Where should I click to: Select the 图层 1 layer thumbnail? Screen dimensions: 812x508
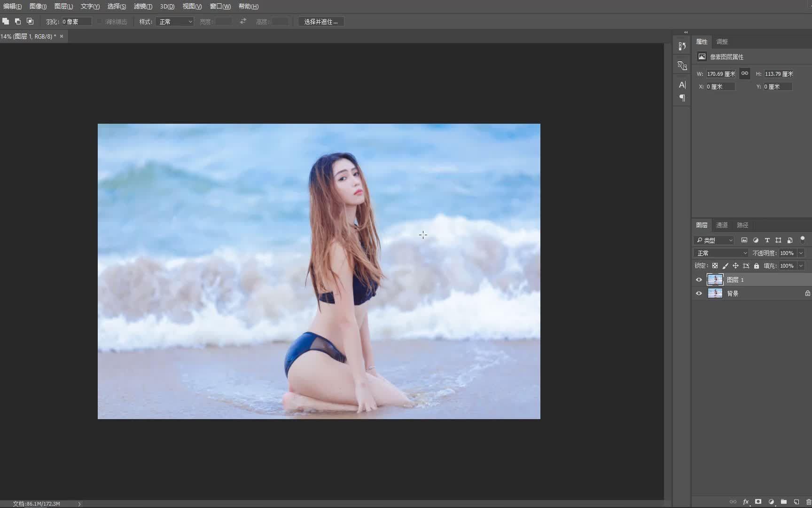(715, 279)
